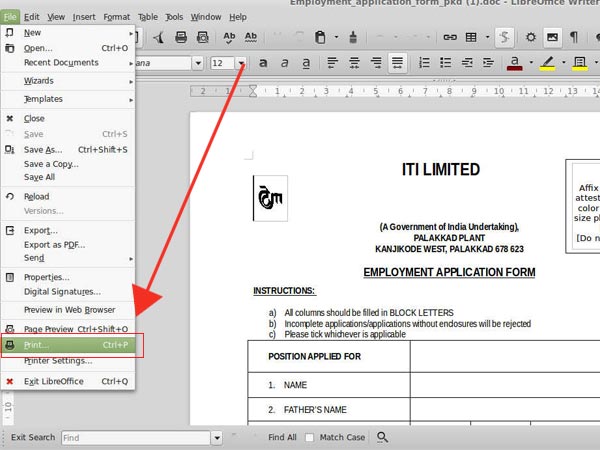Click the Gallery image icon
Image resolution: width=600 pixels, height=450 pixels.
[x=552, y=37]
